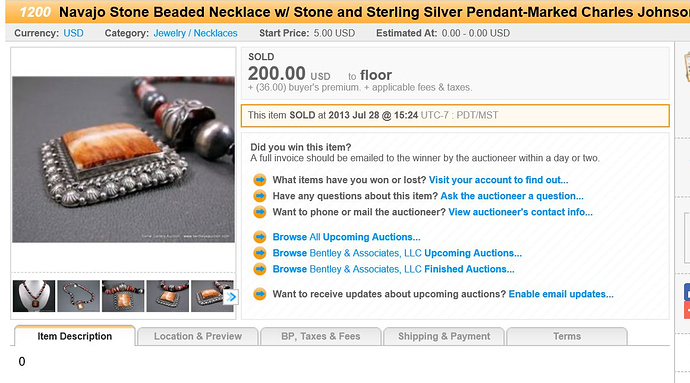Image resolution: width=690 pixels, height=383 pixels.
Task: Click the orange arrow beside 'What items have you won'
Action: click(x=260, y=180)
